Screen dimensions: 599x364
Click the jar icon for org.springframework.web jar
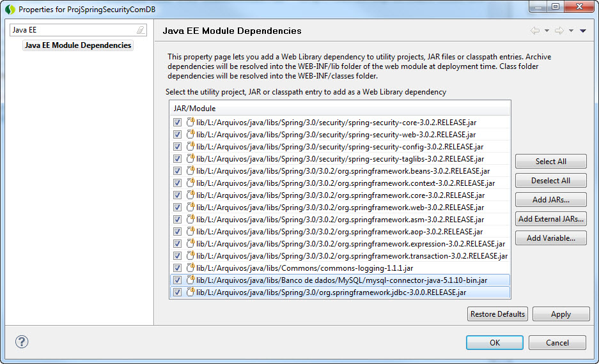point(191,207)
